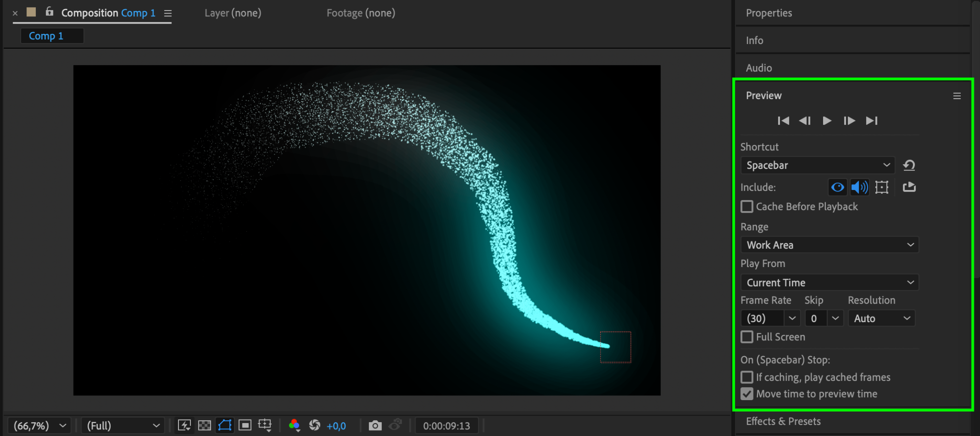Toggle Include video eye icon in Preview
The height and width of the screenshot is (436, 980).
[x=837, y=187]
